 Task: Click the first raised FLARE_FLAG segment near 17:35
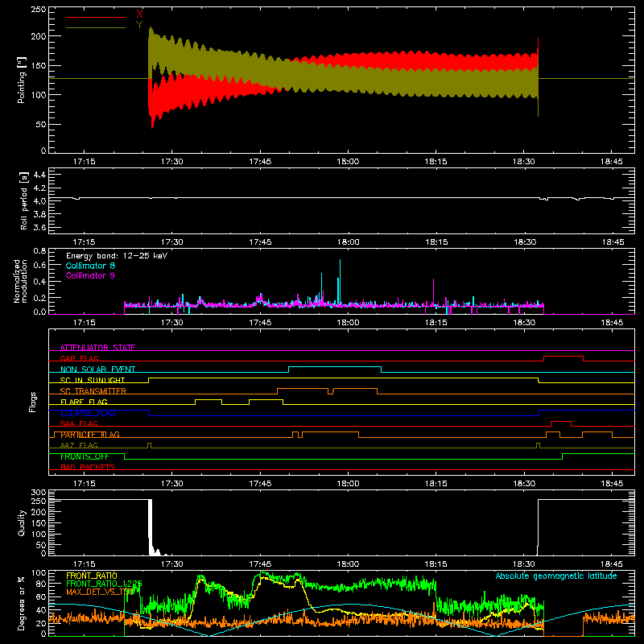[x=208, y=399]
